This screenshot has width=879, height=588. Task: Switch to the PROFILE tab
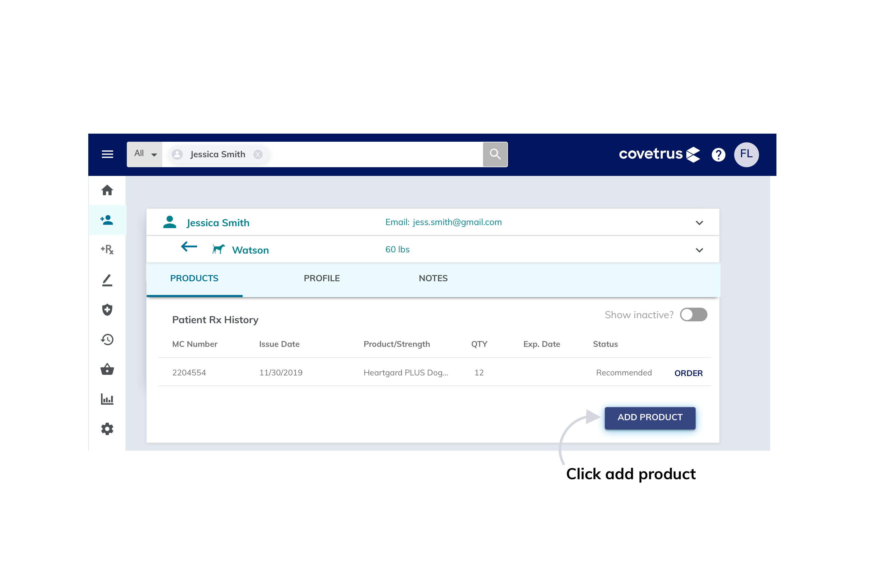tap(321, 278)
